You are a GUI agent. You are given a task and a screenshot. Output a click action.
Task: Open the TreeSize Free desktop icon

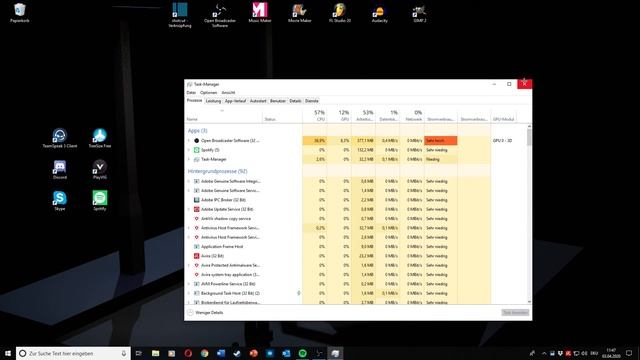click(x=100, y=138)
